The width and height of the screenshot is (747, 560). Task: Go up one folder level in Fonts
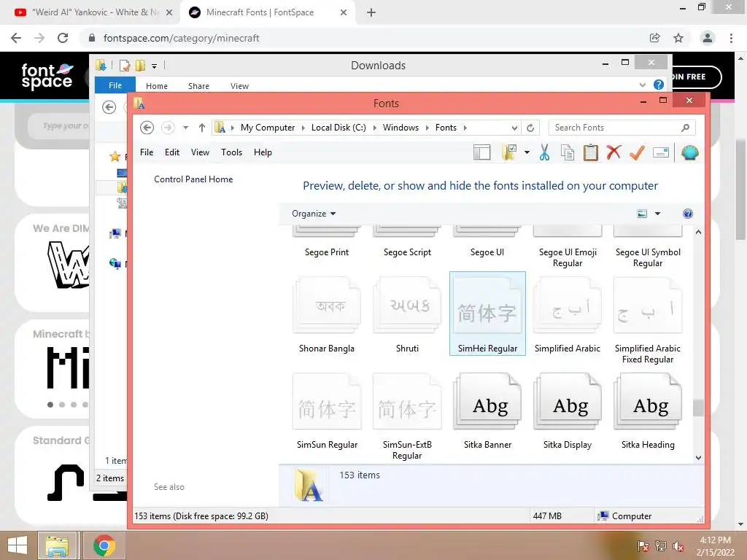pos(202,128)
